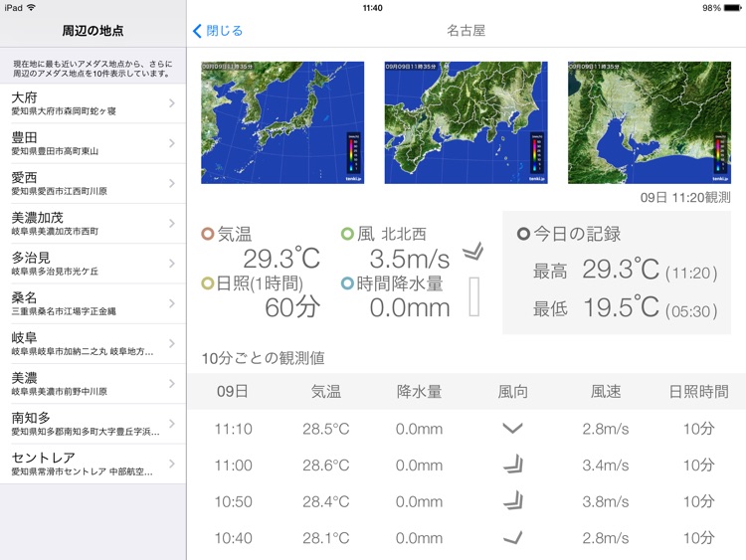
Task: Tap the chevron on the 桑名 row
Action: point(172,303)
